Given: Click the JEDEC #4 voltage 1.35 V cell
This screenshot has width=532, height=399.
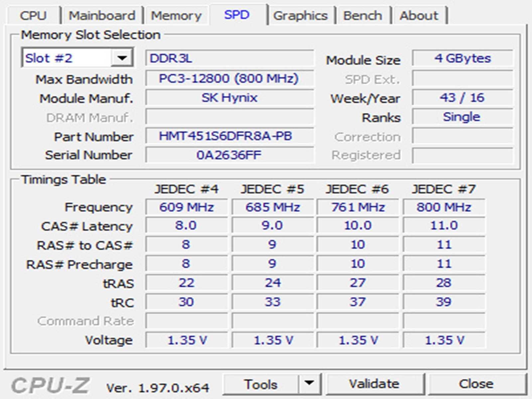Looking at the screenshot, I should (x=187, y=340).
